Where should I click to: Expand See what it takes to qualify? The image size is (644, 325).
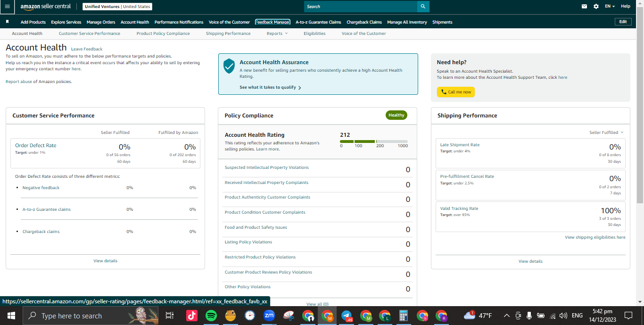[x=270, y=87]
